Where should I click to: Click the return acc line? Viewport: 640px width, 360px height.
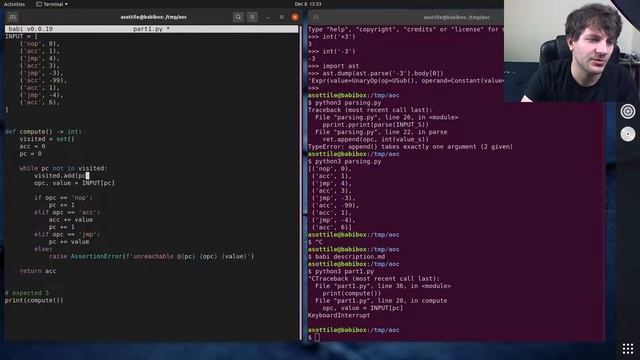[38, 271]
